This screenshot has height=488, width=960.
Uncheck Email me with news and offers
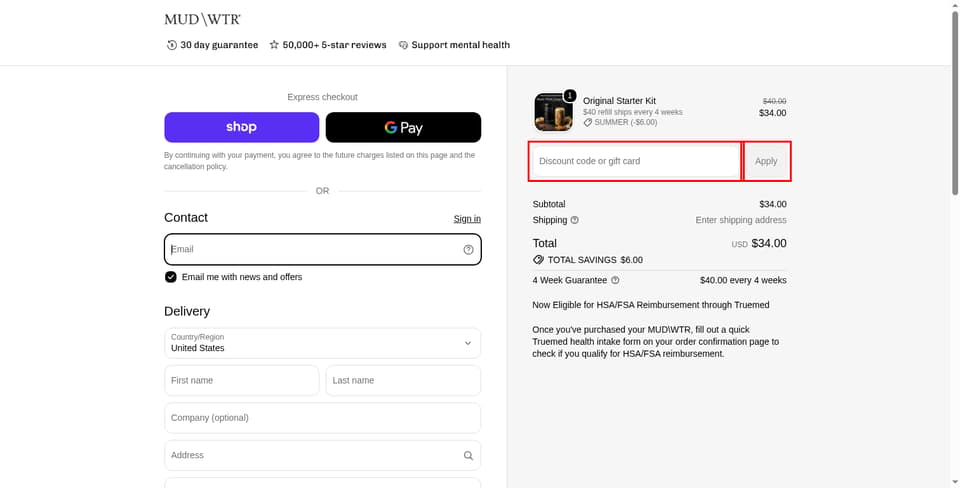coord(171,277)
